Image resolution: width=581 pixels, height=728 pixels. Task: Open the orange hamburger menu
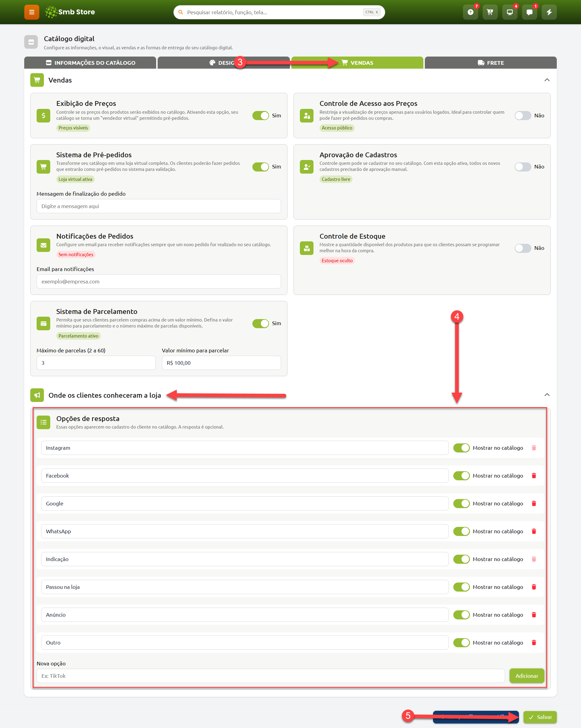pos(32,12)
